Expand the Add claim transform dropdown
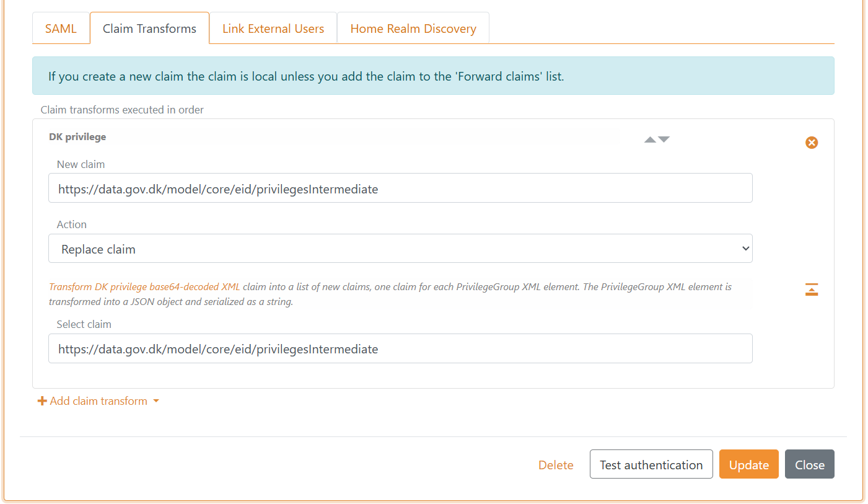 pyautogui.click(x=156, y=401)
